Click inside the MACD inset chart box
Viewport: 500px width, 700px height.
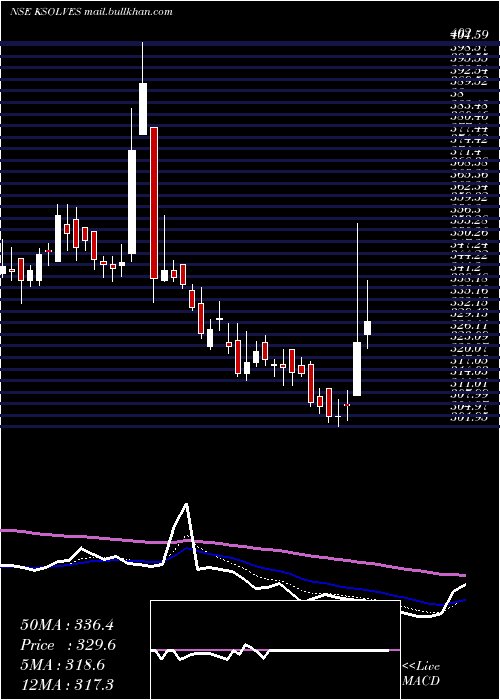click(x=275, y=650)
